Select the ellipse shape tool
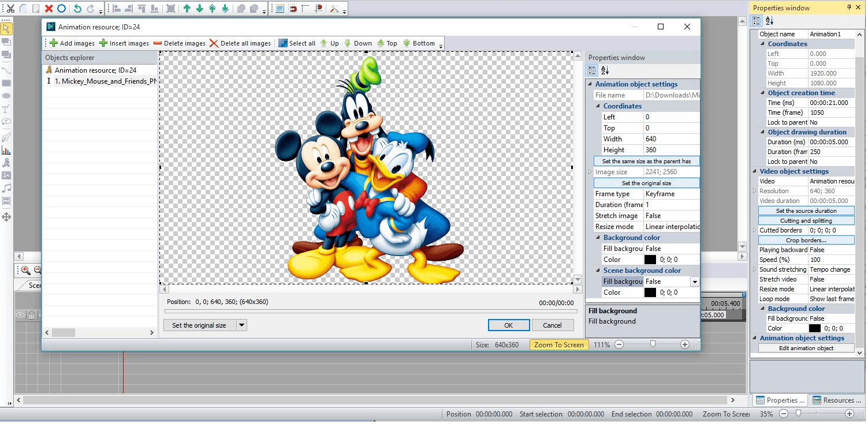 pos(6,96)
